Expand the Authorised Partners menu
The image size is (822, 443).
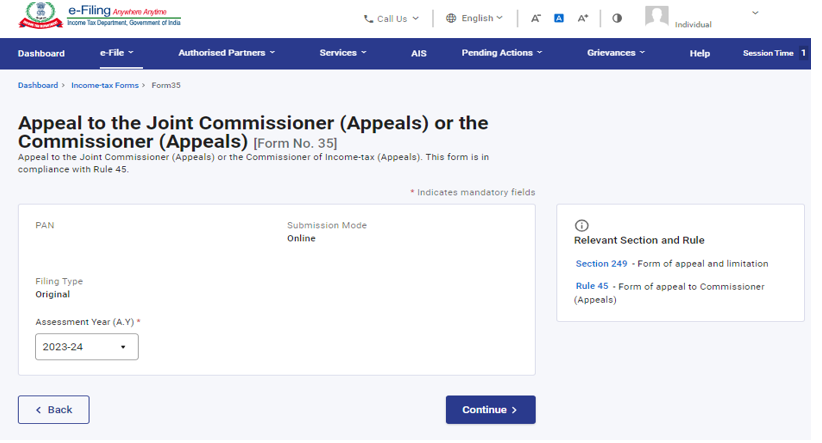tap(226, 53)
